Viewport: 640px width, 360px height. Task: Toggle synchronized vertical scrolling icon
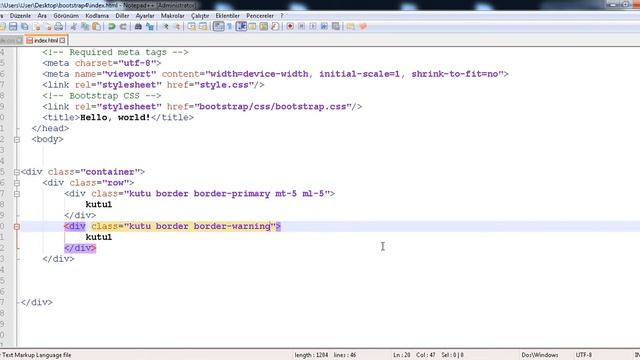coord(191,27)
